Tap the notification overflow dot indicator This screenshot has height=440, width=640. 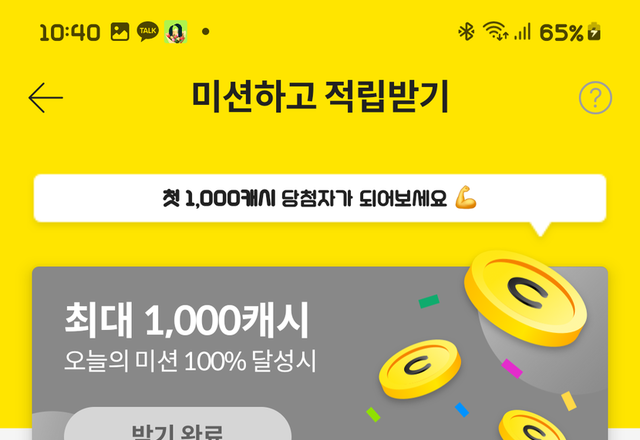click(206, 31)
